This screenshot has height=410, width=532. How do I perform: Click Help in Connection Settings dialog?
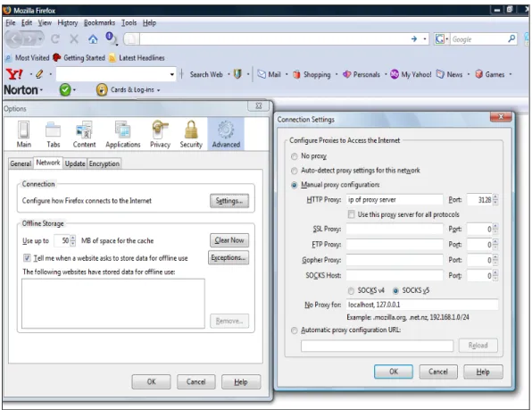pos(483,372)
